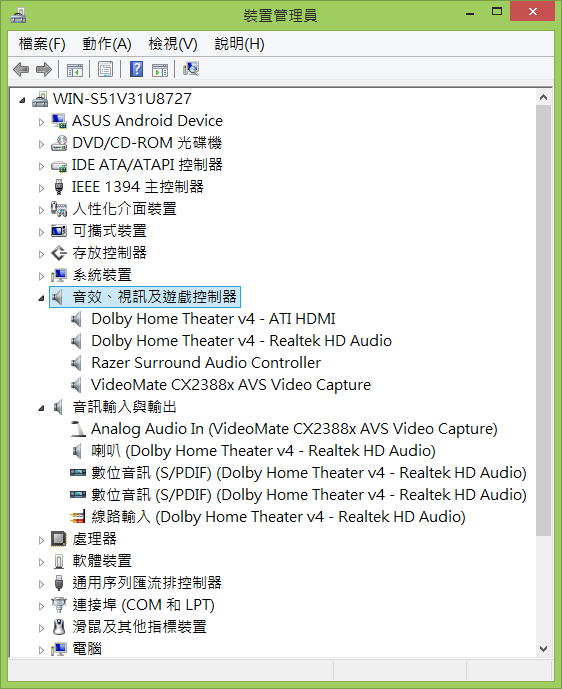Minimize the 裝置管理員 window
The width and height of the screenshot is (562, 689).
click(470, 13)
